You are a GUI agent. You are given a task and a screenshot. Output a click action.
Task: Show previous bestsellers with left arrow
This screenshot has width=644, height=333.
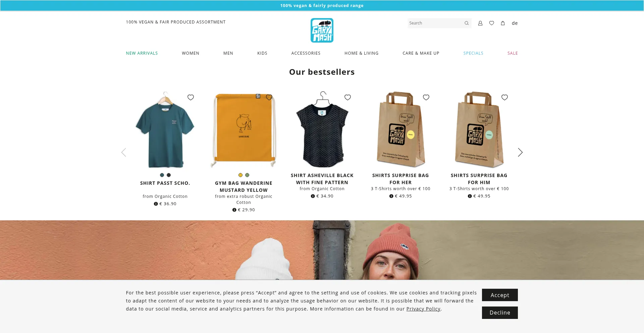124,152
